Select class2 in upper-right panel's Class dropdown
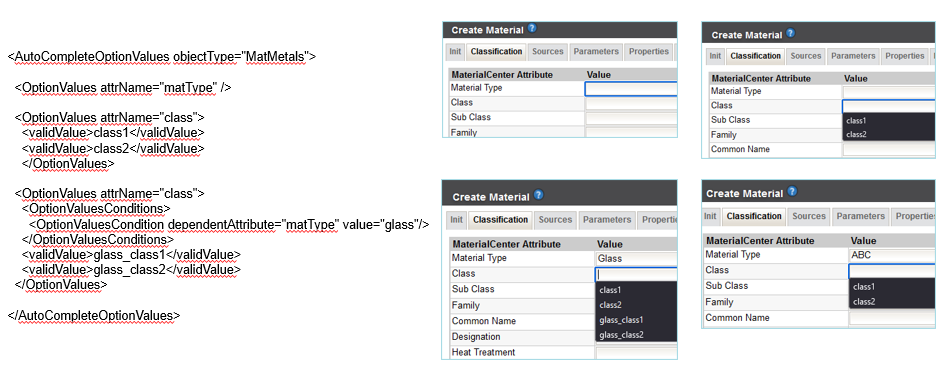938x365 pixels. [x=888, y=134]
